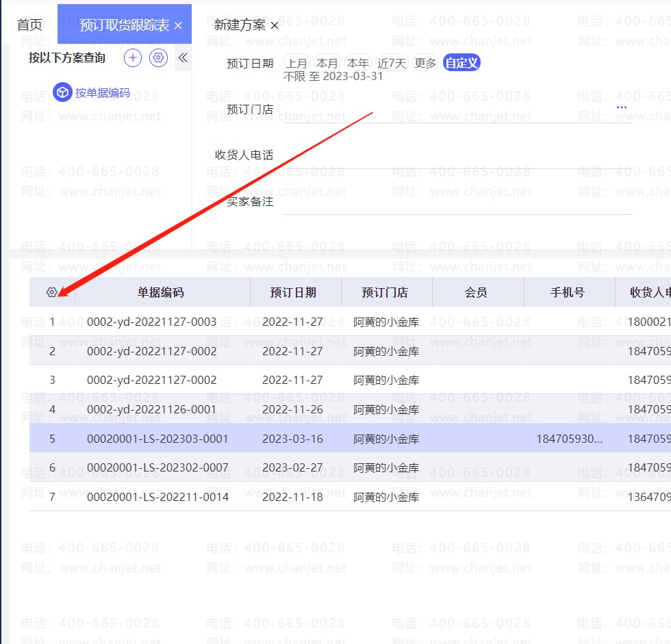Close the 预订取货跟踪表 tab

pyautogui.click(x=179, y=25)
